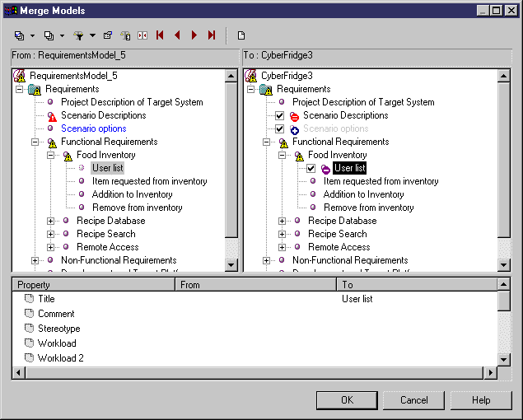Click the Stereotype property row icon
Screen dimensions: 523x420
(x=30, y=329)
